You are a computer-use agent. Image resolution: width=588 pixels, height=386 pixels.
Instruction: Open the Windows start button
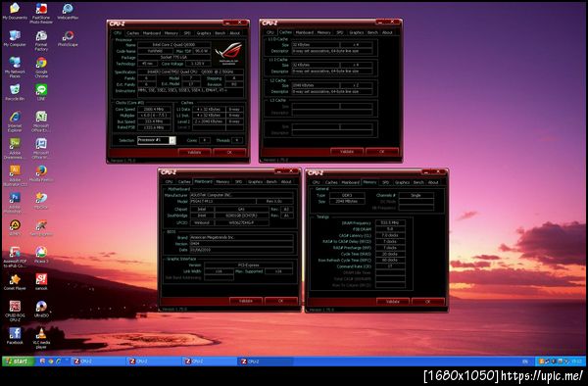click(18, 362)
